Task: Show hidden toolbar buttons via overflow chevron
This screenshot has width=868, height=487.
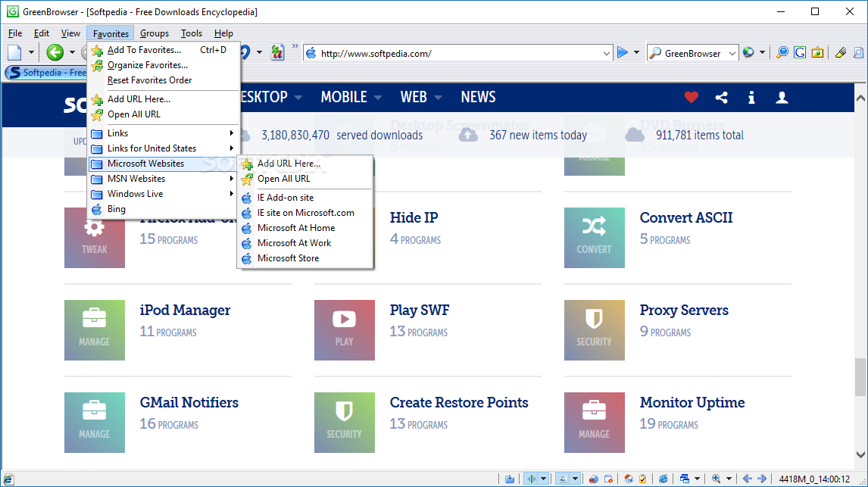Action: tap(295, 46)
